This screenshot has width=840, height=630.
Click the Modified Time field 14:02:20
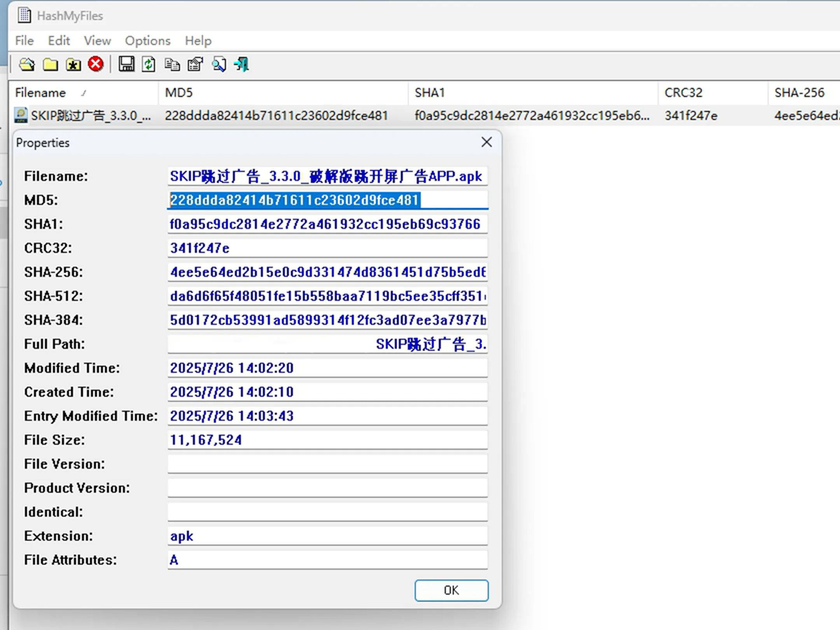[327, 368]
